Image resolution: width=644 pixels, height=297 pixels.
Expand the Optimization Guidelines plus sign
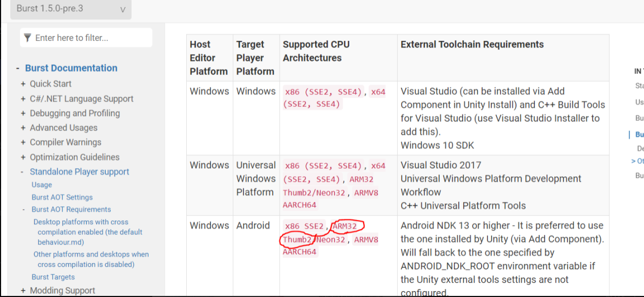(23, 157)
